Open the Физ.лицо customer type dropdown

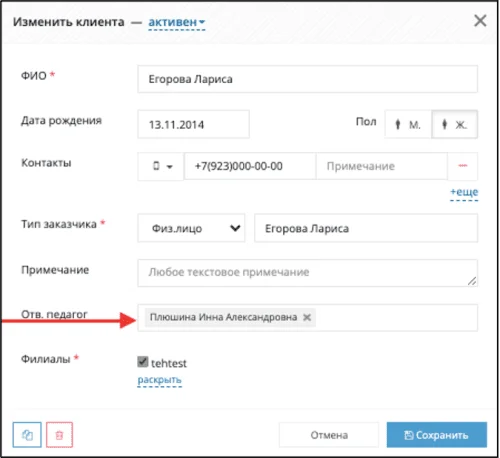click(x=191, y=228)
